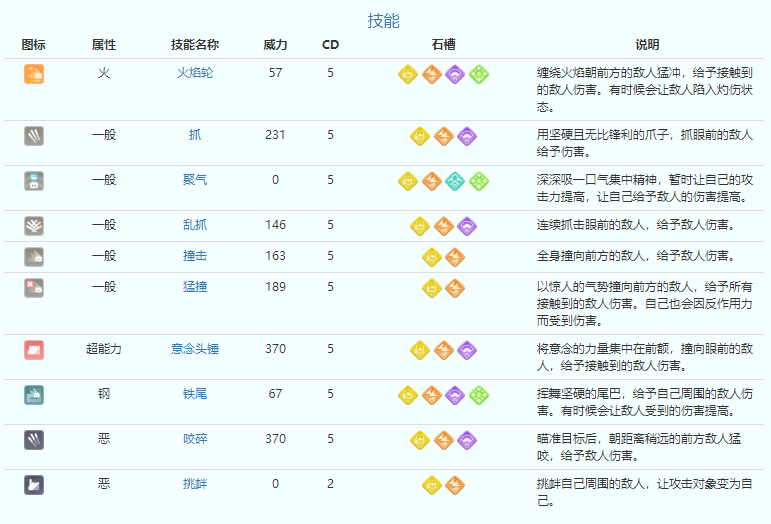This screenshot has height=524, width=771.
Task: Open the 火焰轮 skill link
Action: coord(195,74)
